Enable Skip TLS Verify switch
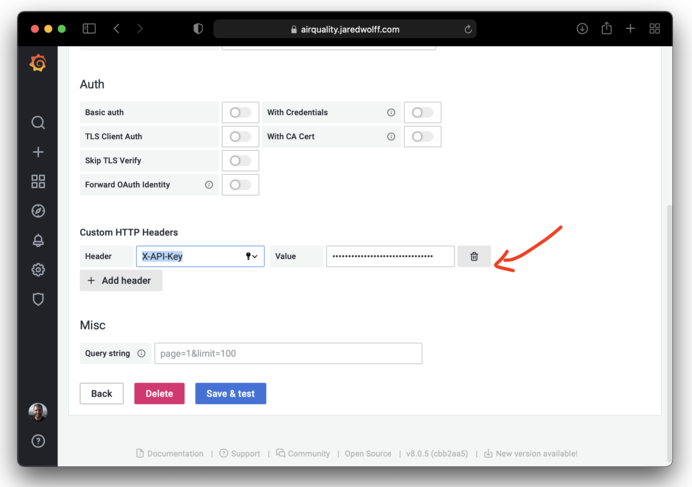 click(240, 161)
